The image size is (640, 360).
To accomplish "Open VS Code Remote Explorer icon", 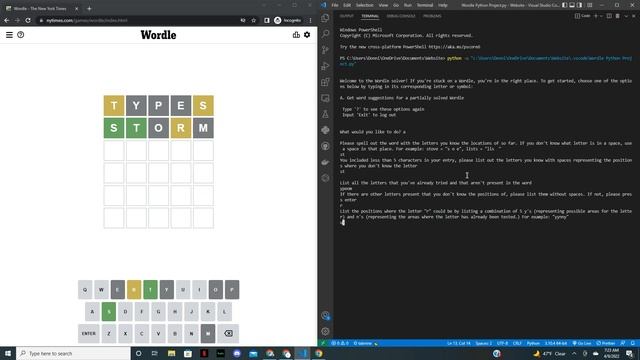I will click(325, 98).
